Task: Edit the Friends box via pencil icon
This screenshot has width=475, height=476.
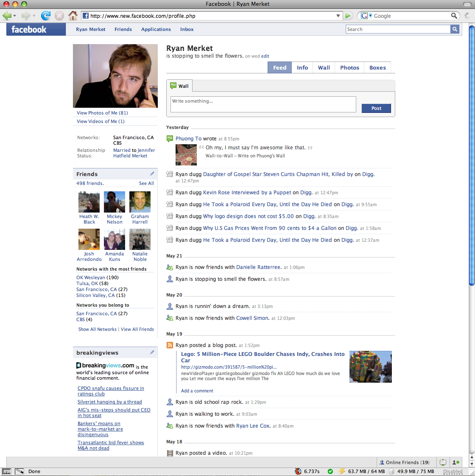Action: 152,174
